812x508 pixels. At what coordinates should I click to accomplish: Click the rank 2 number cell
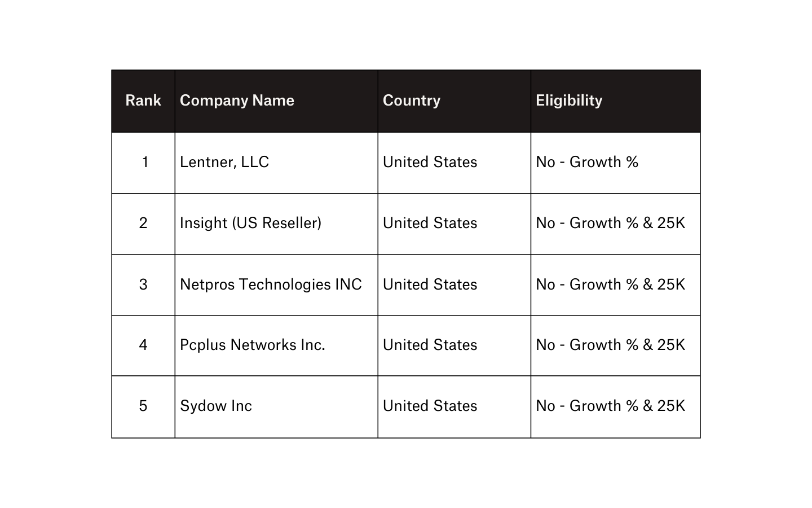tap(143, 223)
